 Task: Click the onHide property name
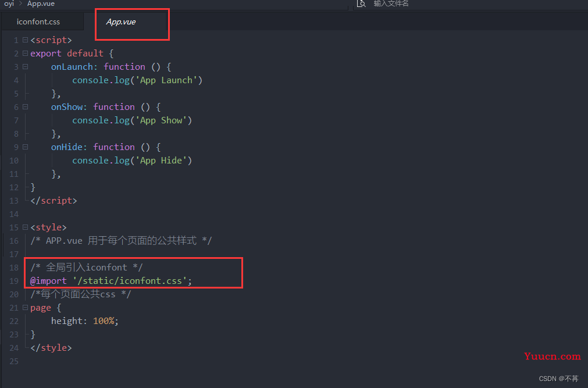tap(67, 147)
